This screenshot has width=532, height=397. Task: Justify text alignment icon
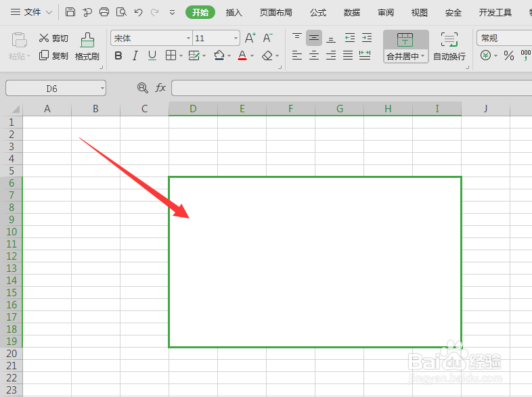coord(348,55)
